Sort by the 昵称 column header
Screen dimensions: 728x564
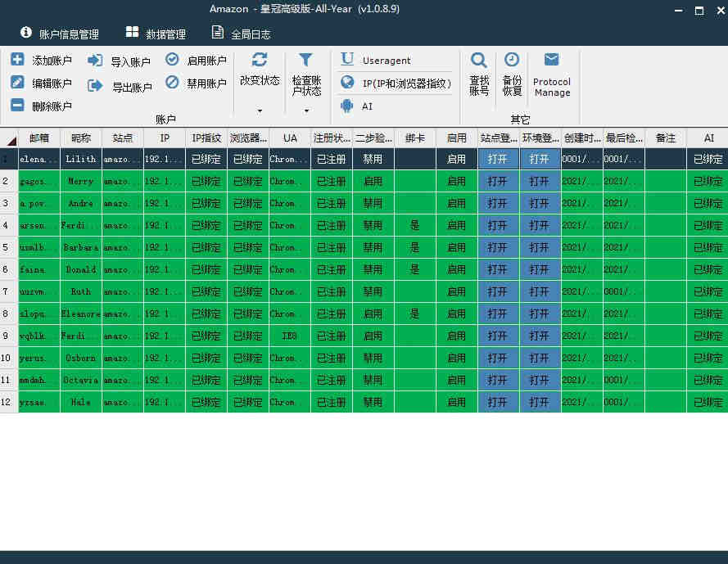coord(81,138)
